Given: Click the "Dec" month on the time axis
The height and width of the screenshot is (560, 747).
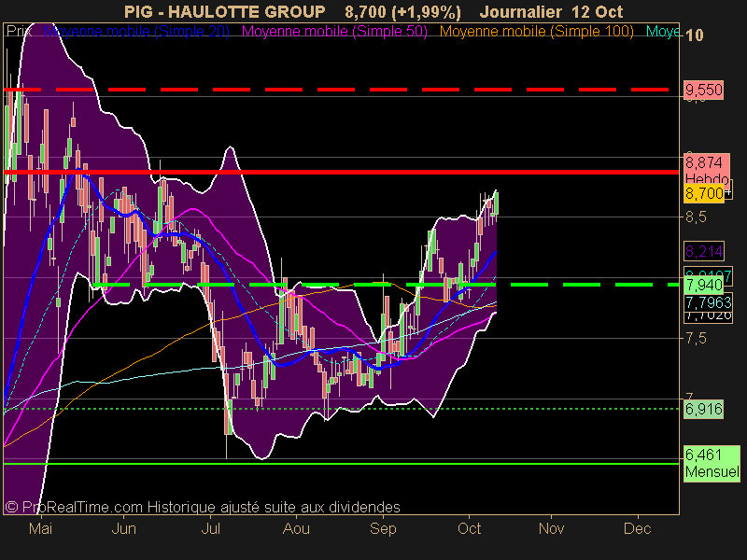Looking at the screenshot, I should click(638, 528).
